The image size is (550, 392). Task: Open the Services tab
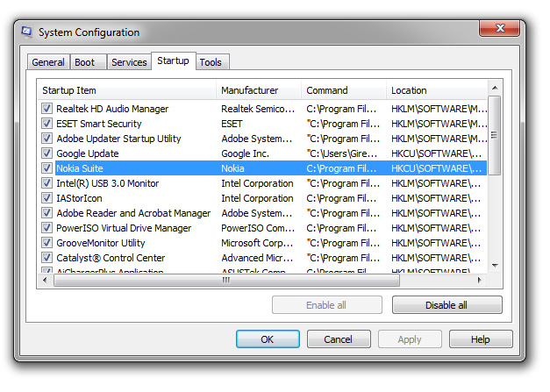[x=129, y=62]
